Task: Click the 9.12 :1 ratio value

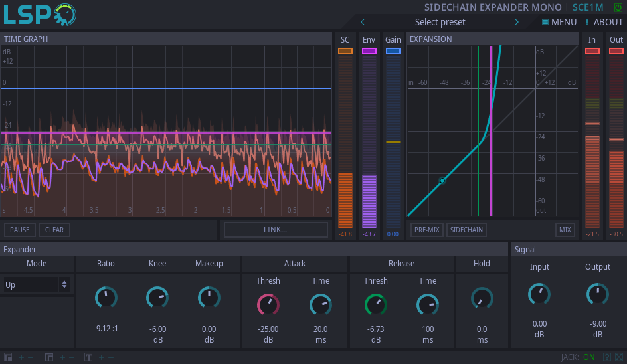Action: 107,329
